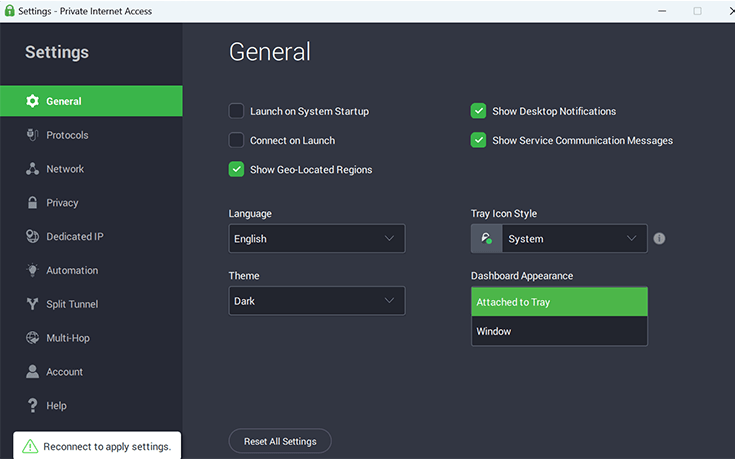Click the General gear icon in sidebar
735x459 pixels.
coord(32,101)
